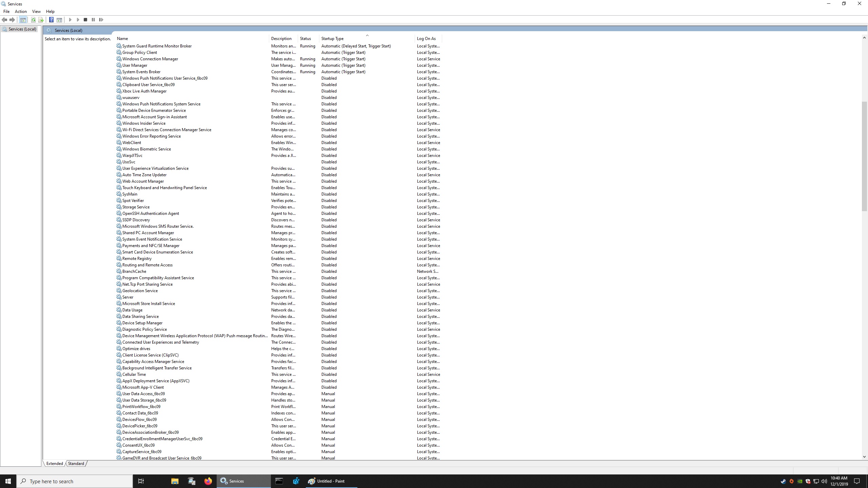868x488 pixels.
Task: Select Windows Update wuauserv service entry
Action: (x=131, y=97)
